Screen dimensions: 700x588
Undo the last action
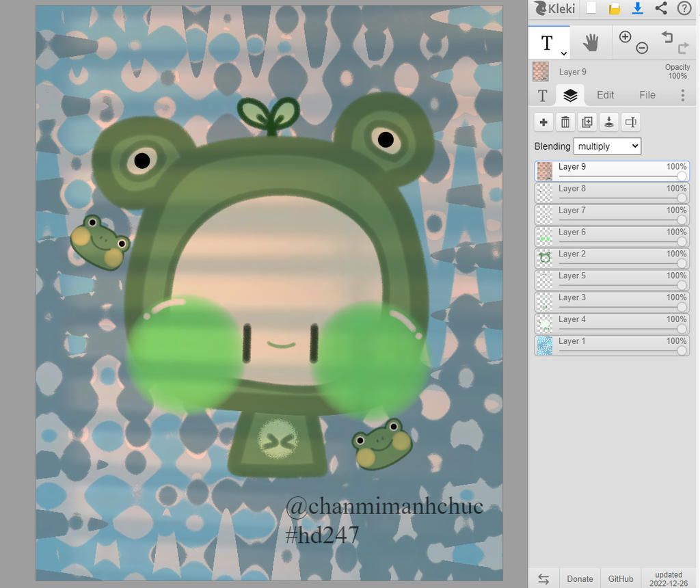667,37
